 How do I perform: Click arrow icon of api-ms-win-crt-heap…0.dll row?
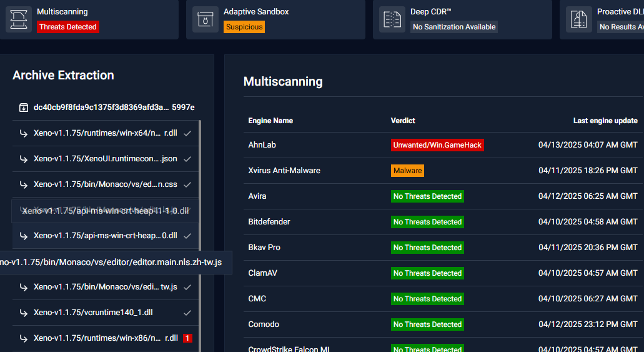click(24, 236)
